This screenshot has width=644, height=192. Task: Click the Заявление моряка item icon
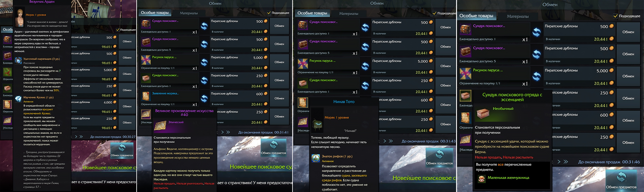[146, 96]
